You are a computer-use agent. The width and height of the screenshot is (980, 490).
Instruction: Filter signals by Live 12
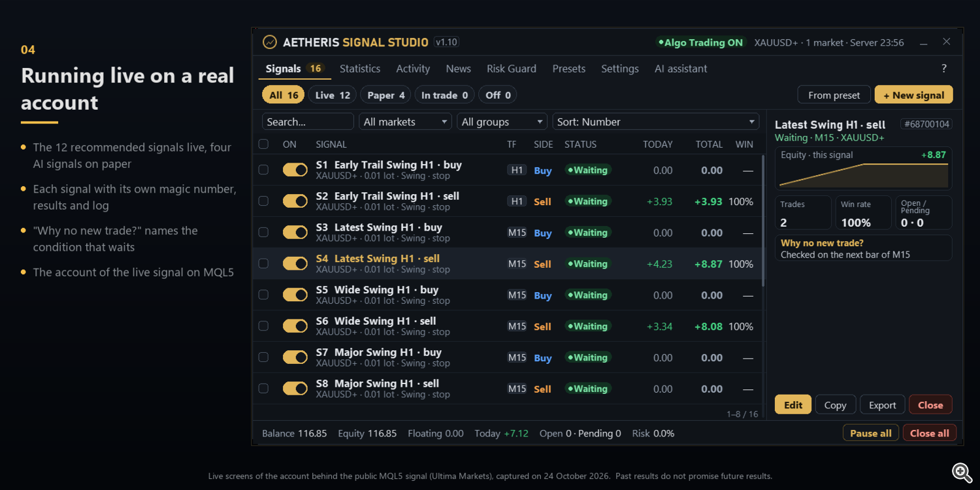pos(333,95)
